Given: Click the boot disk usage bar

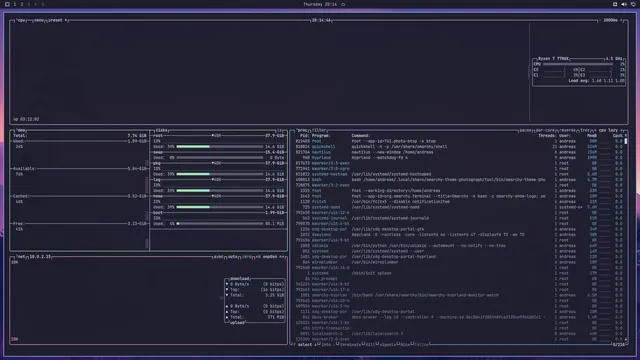Looking at the screenshot, I should point(220,224).
